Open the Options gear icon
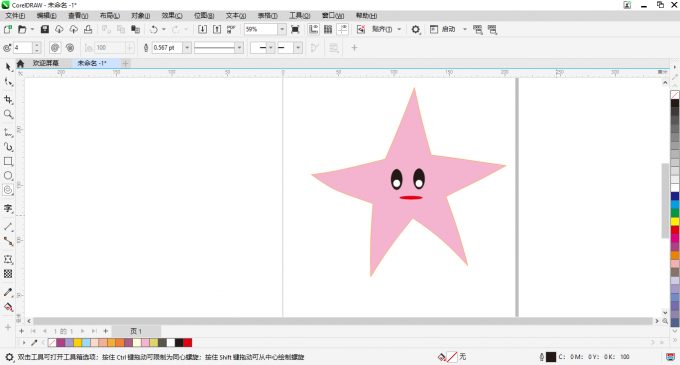The height and width of the screenshot is (365, 680). 415,29
